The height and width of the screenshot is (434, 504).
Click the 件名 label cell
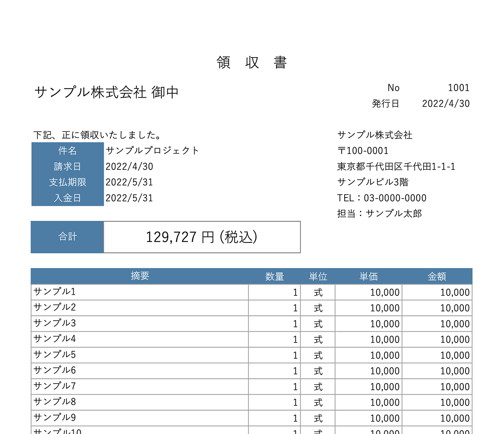pos(67,150)
